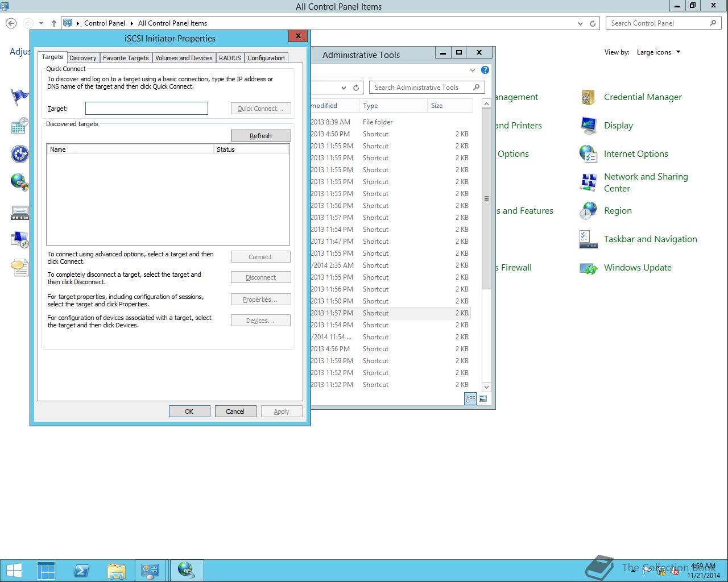This screenshot has width=728, height=582.
Task: Expand Administrative Tools address history dropdown
Action: click(344, 88)
